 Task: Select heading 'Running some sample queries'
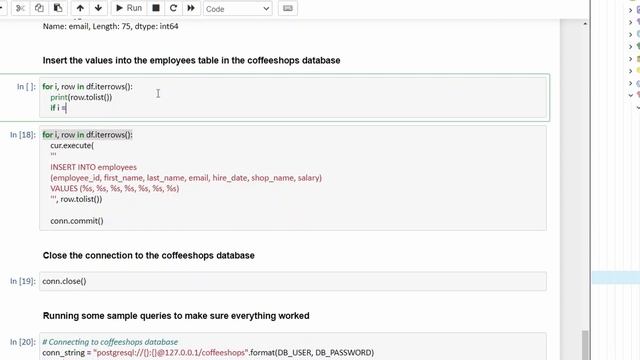tap(176, 316)
